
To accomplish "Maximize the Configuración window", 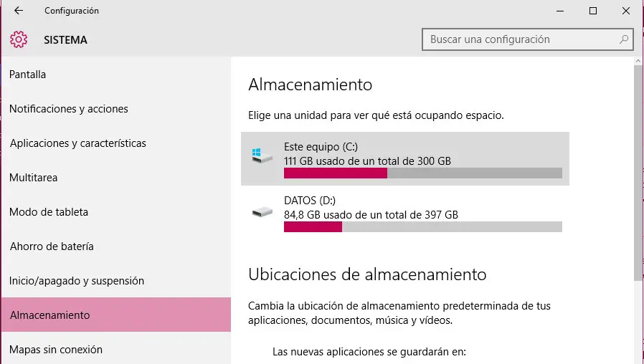I will [x=592, y=11].
